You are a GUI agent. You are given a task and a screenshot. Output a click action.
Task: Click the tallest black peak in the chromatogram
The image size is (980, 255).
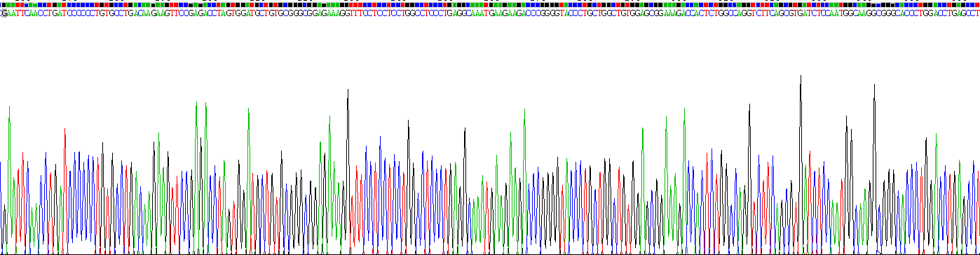[x=801, y=165]
